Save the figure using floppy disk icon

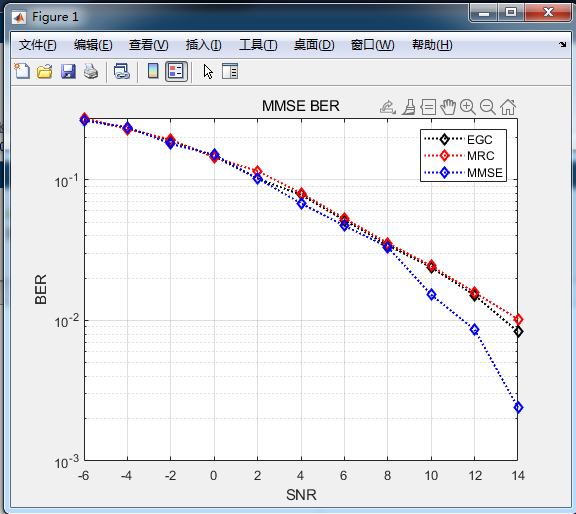coord(68,71)
